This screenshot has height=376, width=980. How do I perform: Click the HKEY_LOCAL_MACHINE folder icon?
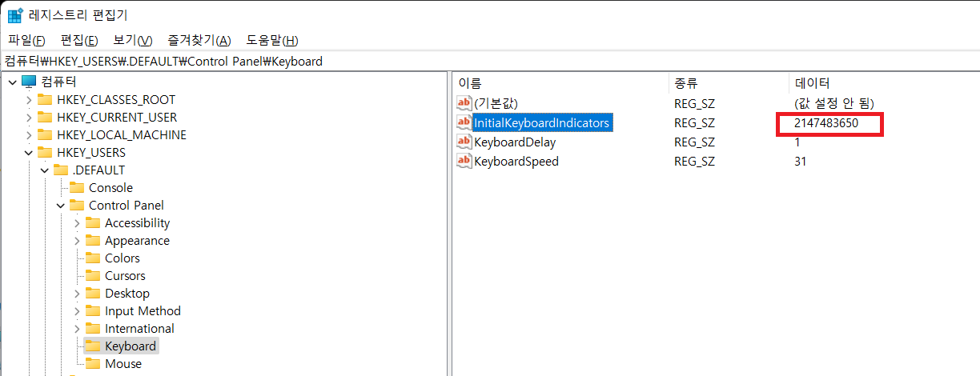click(x=45, y=134)
